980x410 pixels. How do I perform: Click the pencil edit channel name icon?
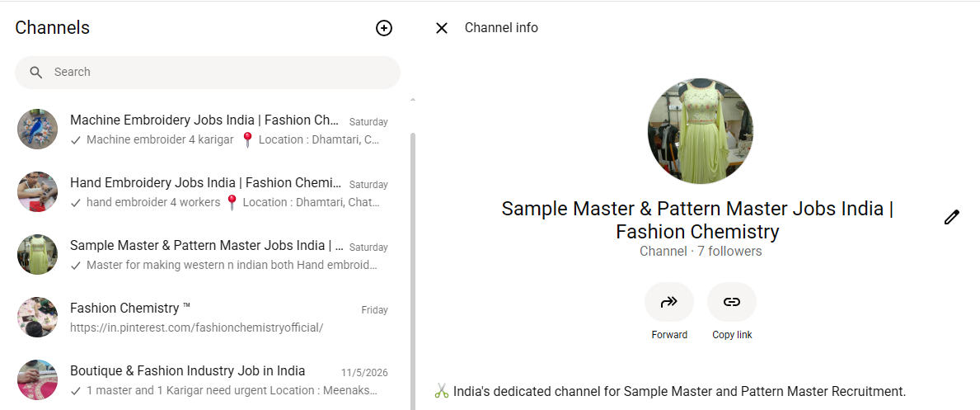(x=951, y=218)
